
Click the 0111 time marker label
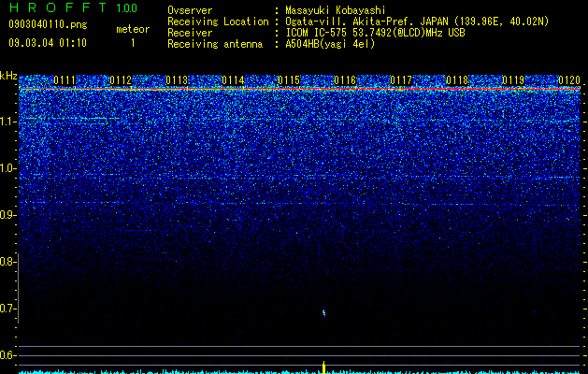point(65,80)
